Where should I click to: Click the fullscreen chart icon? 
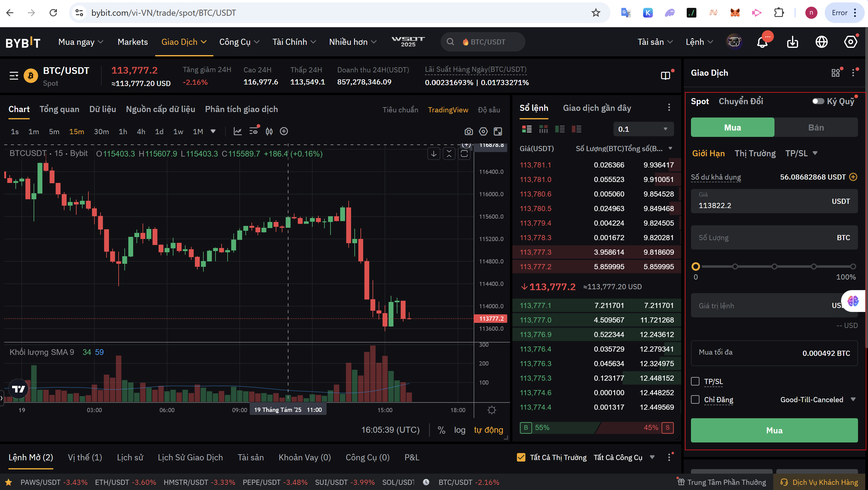point(498,131)
